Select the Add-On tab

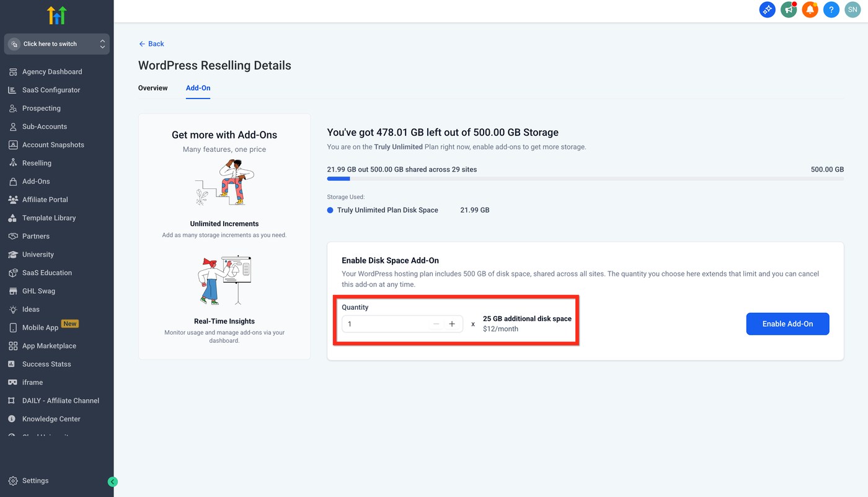point(198,88)
